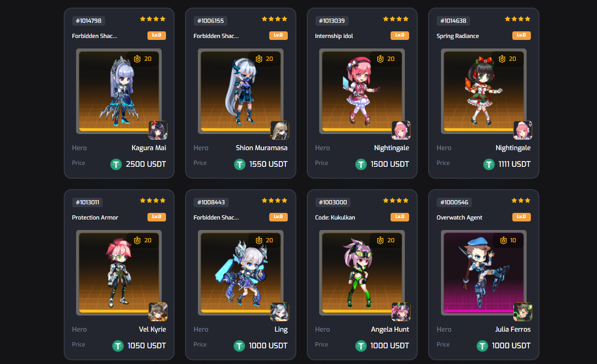
Task: Open the Spring Radiance Nightingale character image
Action: [x=483, y=91]
